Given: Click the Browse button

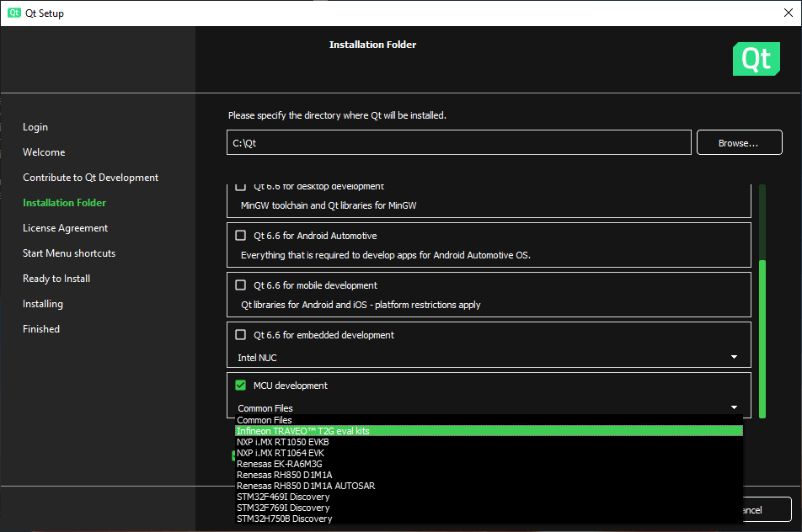Looking at the screenshot, I should pos(739,142).
